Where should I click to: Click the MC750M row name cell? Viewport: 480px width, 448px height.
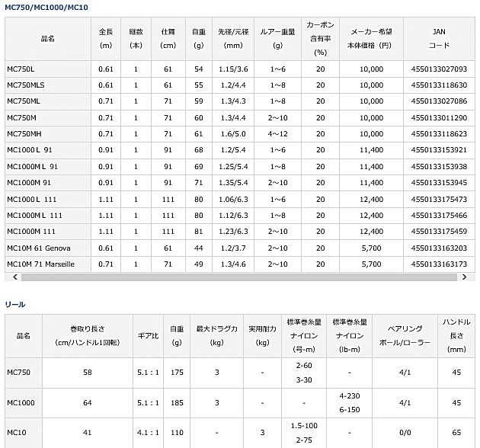tap(48, 117)
